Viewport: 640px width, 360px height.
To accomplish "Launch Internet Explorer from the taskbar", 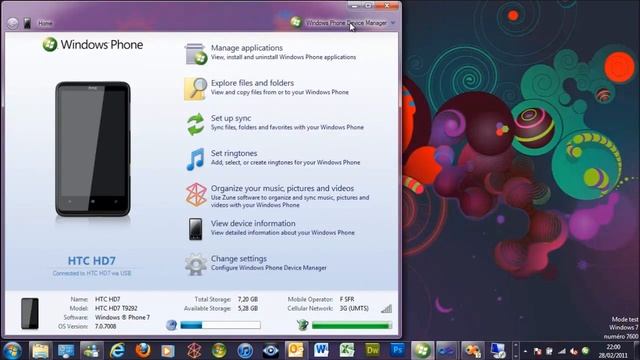I will click(117, 351).
